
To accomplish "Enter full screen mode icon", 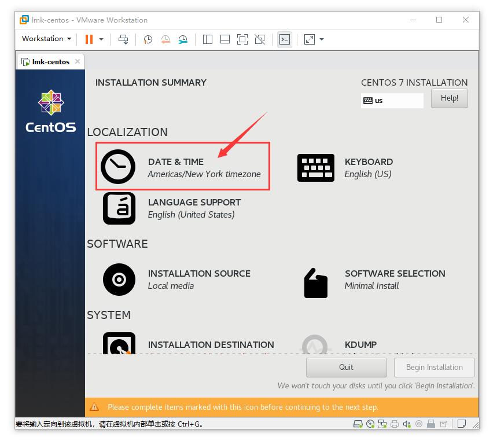I will click(242, 39).
